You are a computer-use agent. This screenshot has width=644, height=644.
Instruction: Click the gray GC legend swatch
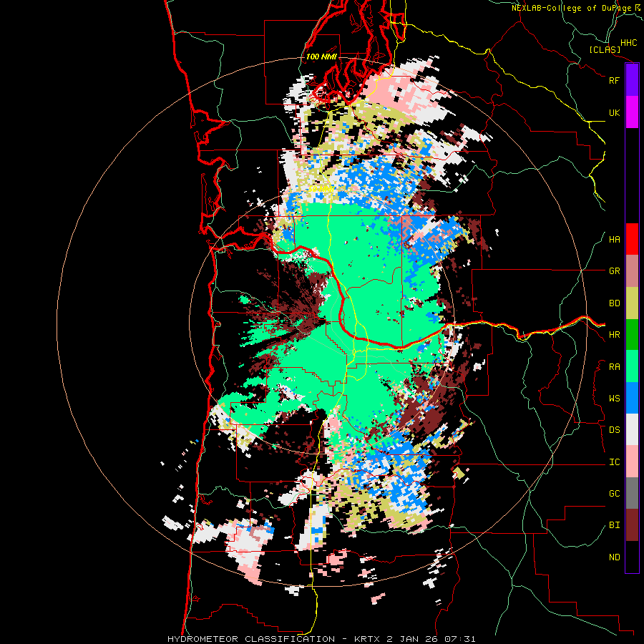pos(632,493)
